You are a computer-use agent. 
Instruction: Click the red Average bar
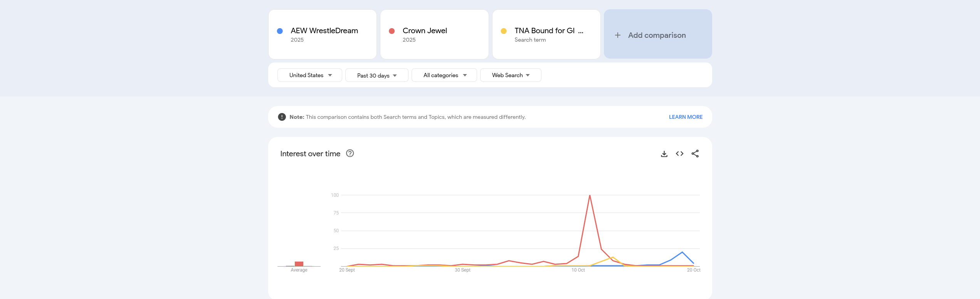coord(299,264)
